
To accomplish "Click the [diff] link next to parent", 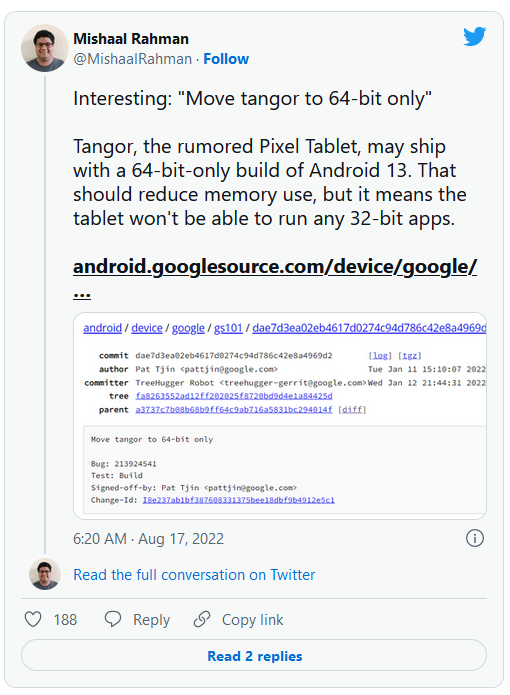I will (x=352, y=410).
